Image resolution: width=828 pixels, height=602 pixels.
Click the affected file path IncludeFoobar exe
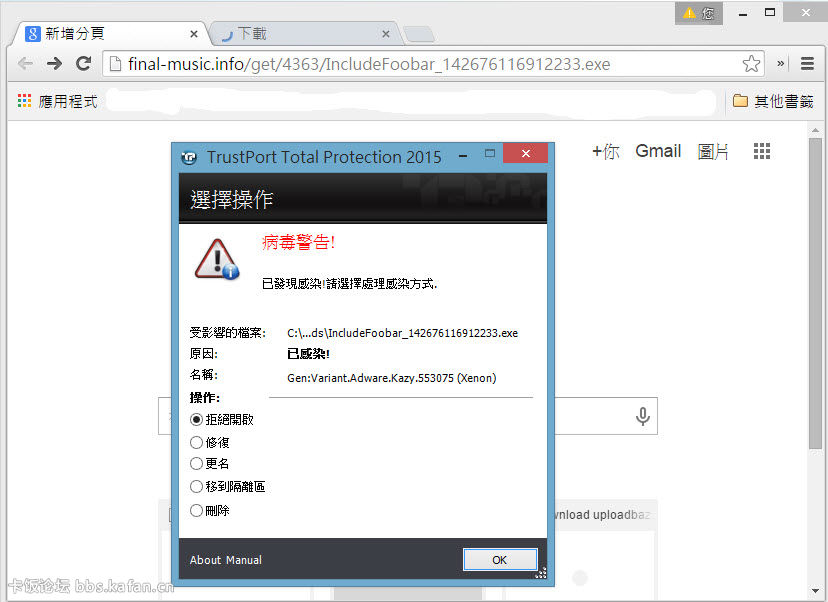tap(402, 333)
